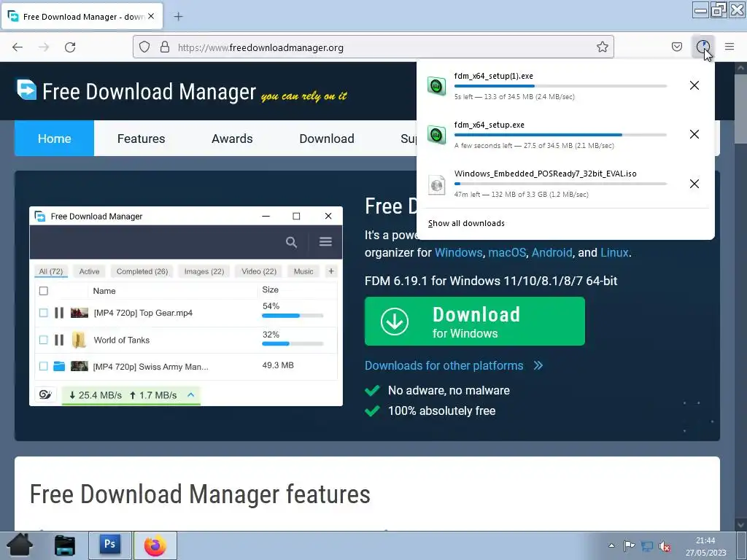Click the World of Tanks 32% progress bar
747x560 pixels.
[x=293, y=343]
